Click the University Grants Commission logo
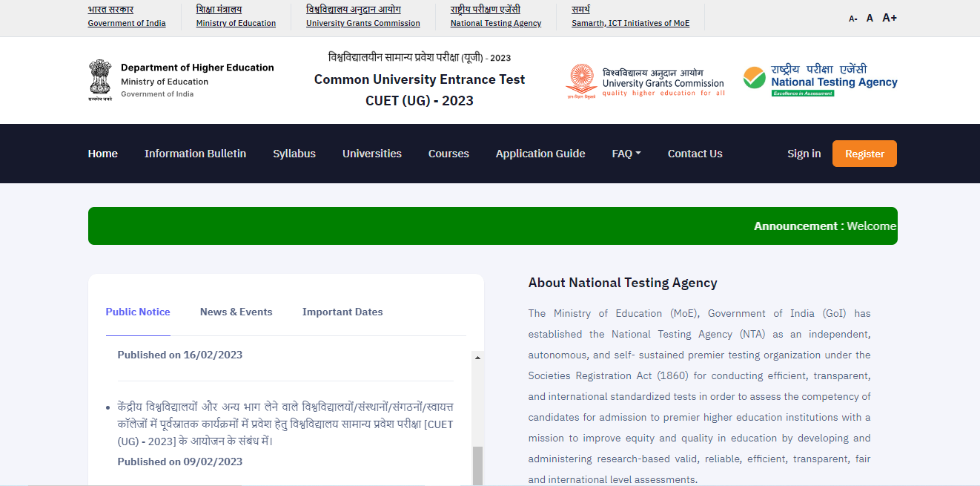 click(645, 82)
